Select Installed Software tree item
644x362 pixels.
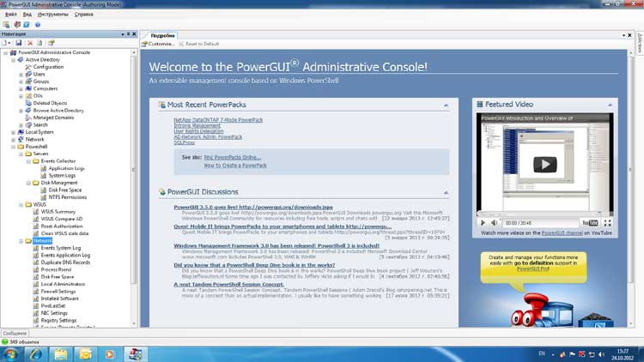59,299
